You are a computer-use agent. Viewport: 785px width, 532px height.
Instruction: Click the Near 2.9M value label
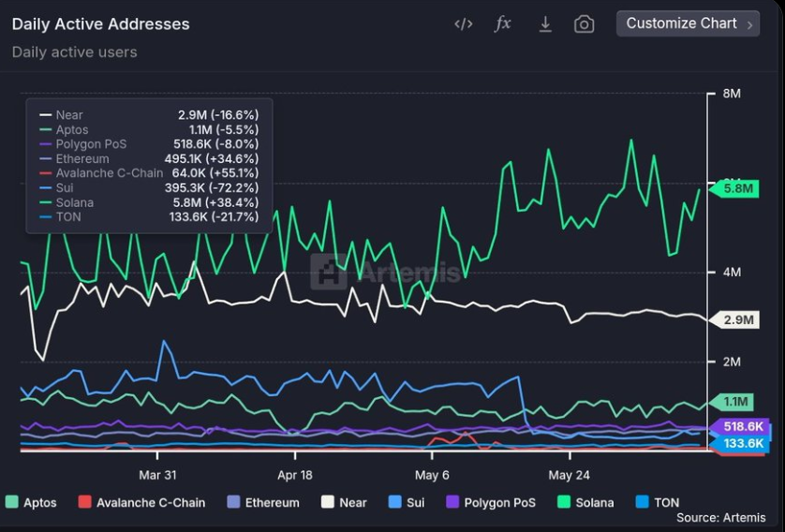[738, 320]
